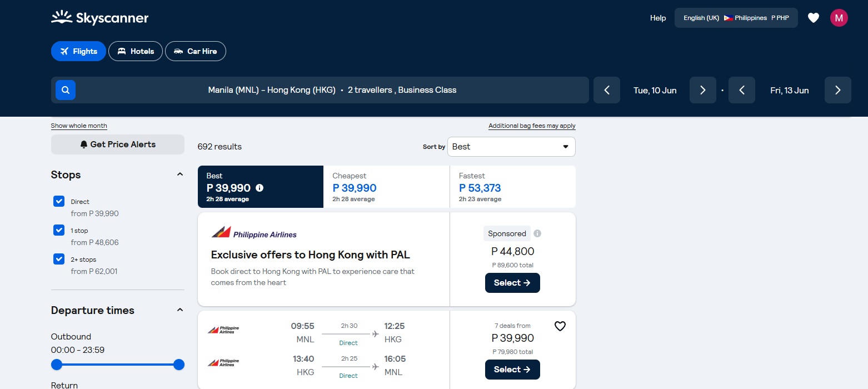Image resolution: width=868 pixels, height=389 pixels.
Task: Save the 09:55 flight with heart icon
Action: 560,326
